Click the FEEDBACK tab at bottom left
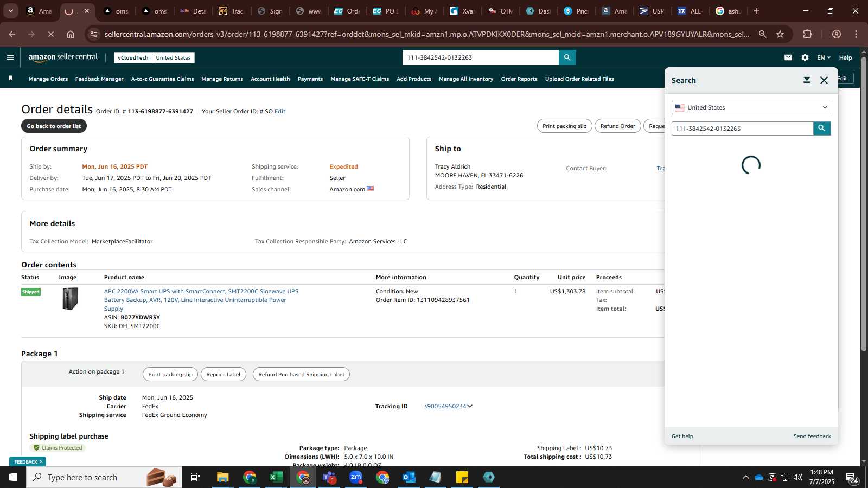The image size is (868, 488). point(27,461)
